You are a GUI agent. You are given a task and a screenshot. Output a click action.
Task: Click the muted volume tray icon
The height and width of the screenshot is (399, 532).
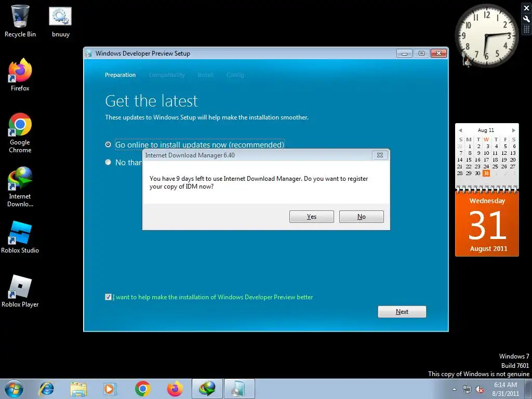(480, 390)
